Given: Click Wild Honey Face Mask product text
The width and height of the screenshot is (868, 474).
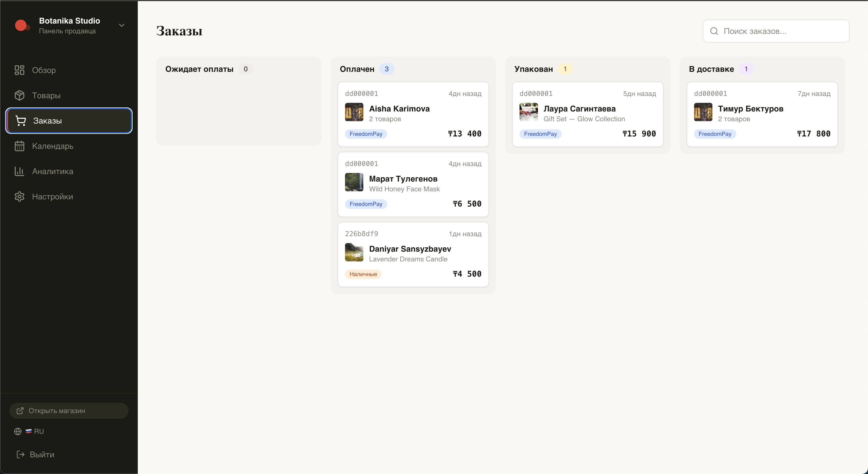Looking at the screenshot, I should tap(404, 189).
